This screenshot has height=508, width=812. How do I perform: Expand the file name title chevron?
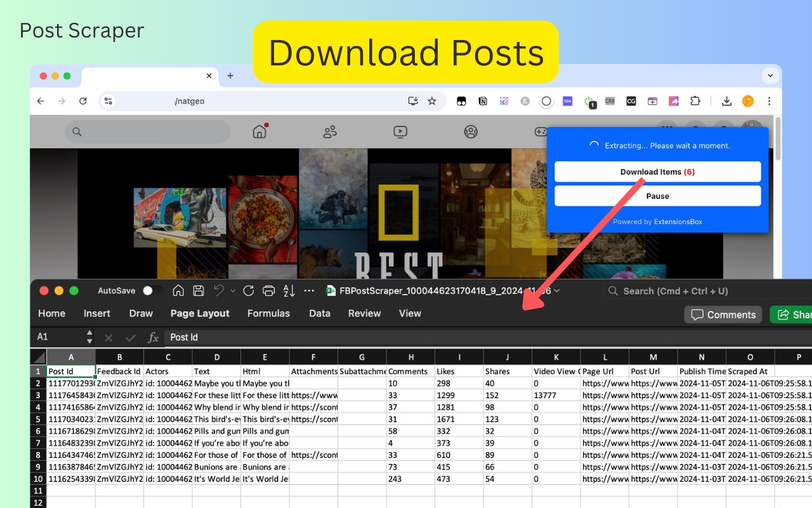557,291
